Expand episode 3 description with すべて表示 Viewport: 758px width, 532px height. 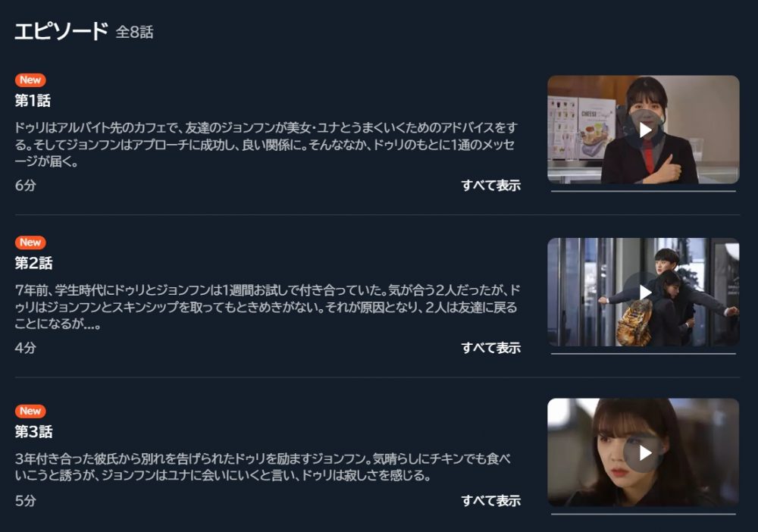(490, 501)
